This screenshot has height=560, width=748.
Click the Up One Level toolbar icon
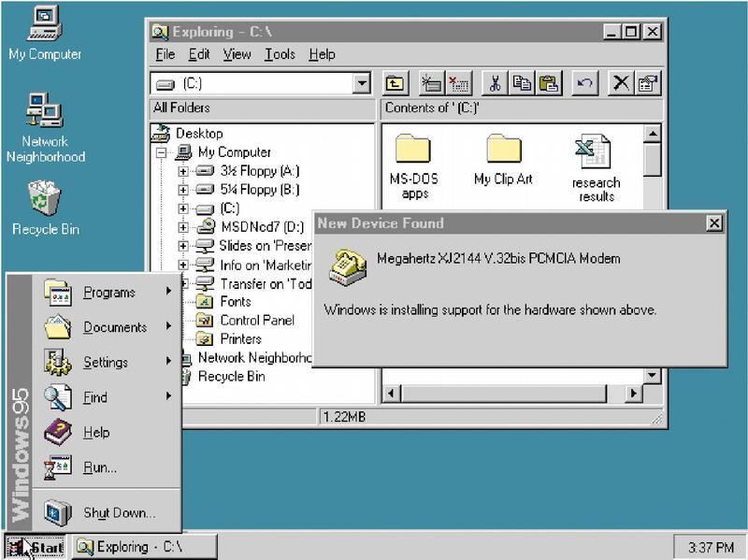coord(396,83)
